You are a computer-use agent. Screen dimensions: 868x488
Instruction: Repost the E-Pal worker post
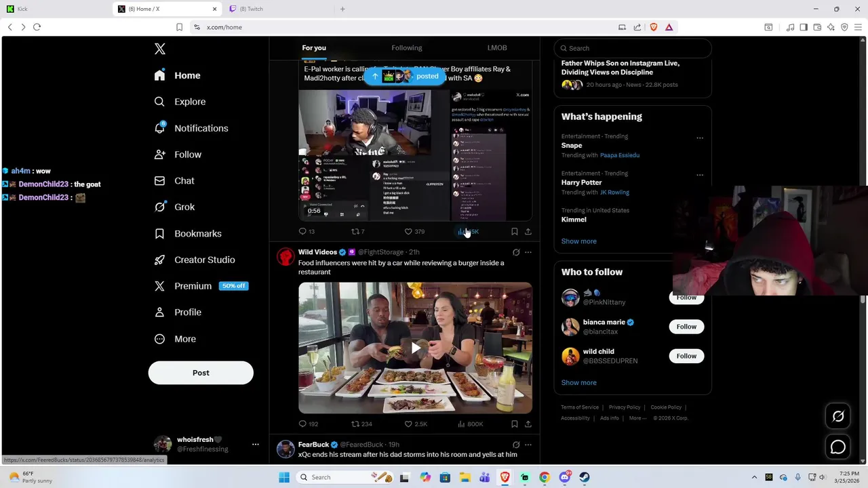click(x=357, y=232)
